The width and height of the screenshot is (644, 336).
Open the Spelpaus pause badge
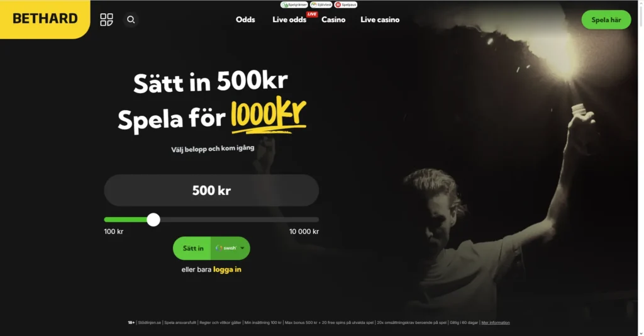coord(346,4)
